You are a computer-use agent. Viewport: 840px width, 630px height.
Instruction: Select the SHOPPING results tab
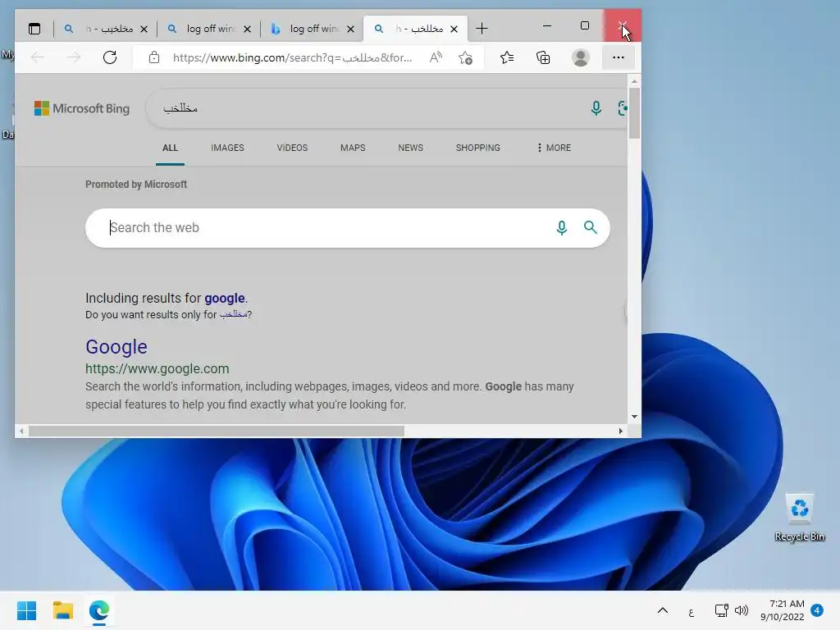click(x=478, y=148)
